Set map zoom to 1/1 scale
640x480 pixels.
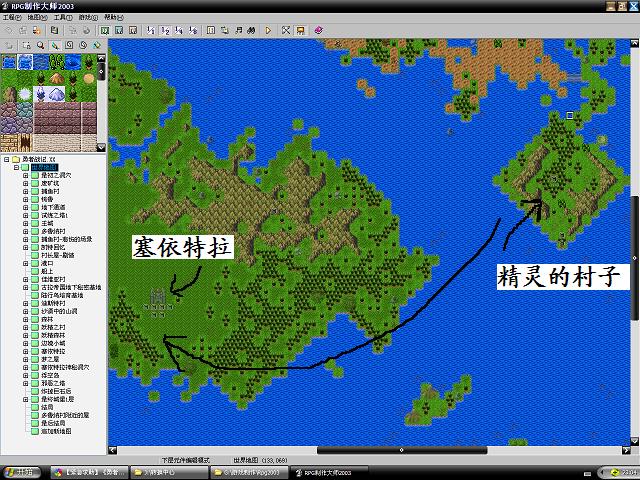tap(151, 30)
